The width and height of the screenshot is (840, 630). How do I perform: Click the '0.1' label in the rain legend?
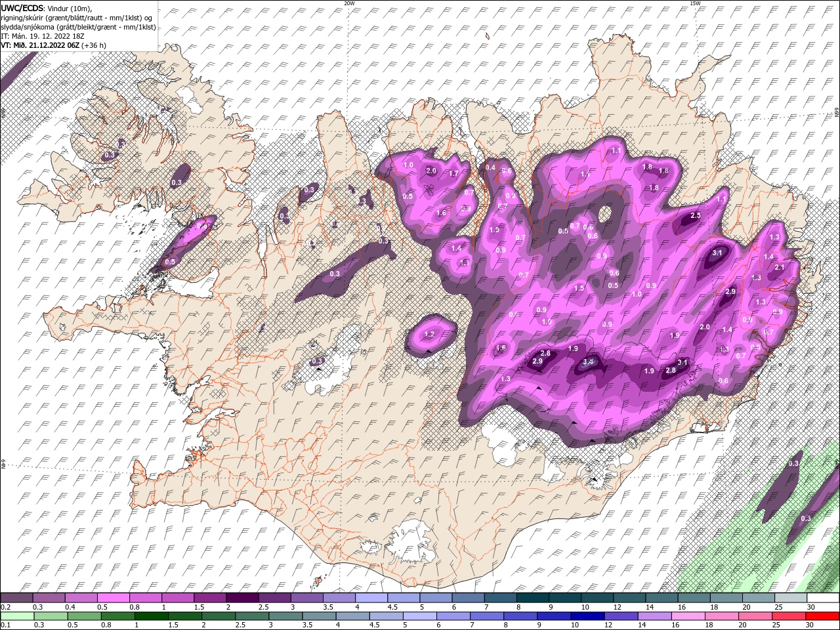(x=6, y=625)
